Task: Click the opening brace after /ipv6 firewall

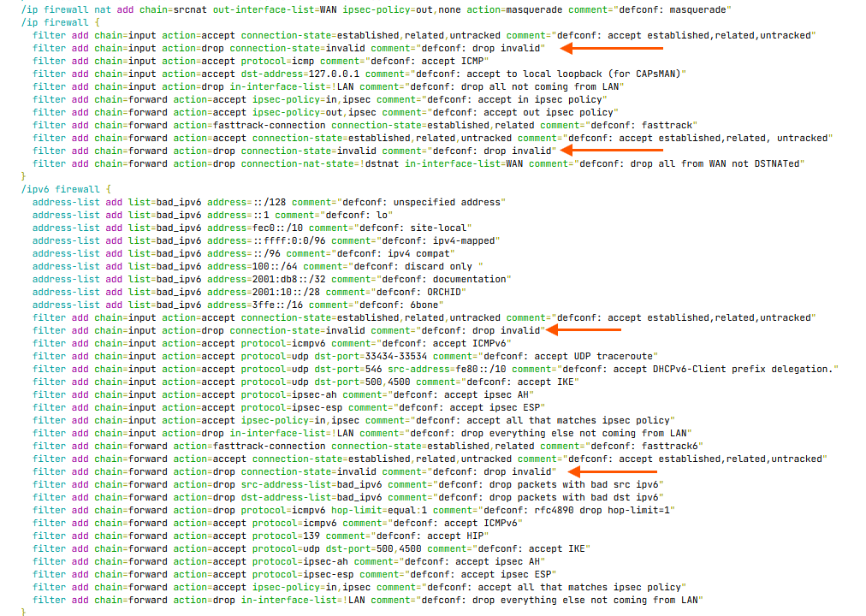Action: click(x=108, y=189)
